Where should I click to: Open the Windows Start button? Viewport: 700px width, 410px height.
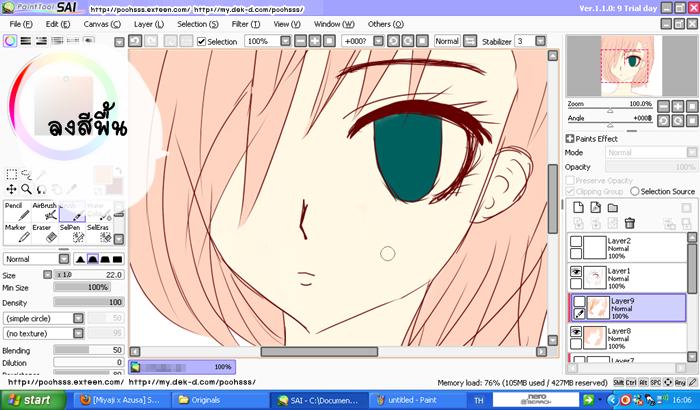[33, 400]
